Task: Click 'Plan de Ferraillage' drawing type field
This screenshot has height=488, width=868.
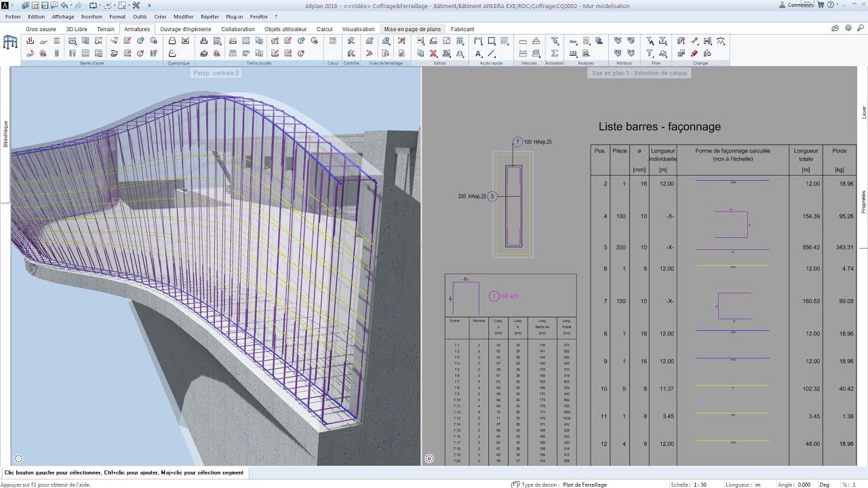Action: click(585, 485)
